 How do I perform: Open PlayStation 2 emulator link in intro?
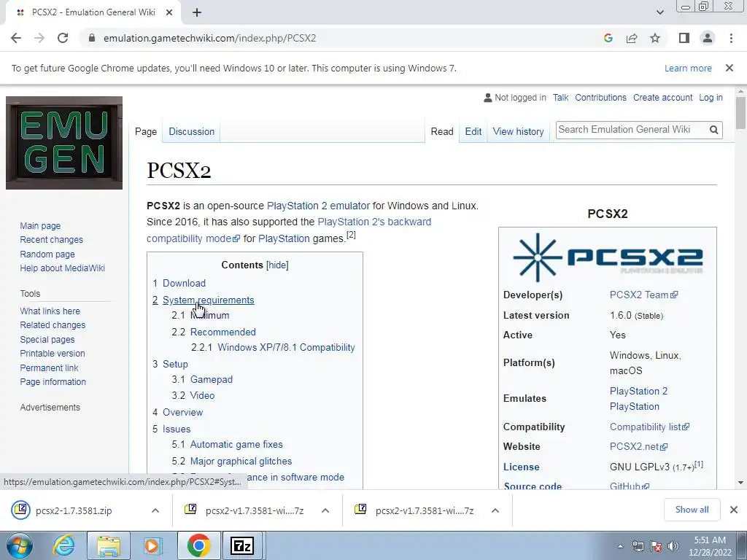318,206
